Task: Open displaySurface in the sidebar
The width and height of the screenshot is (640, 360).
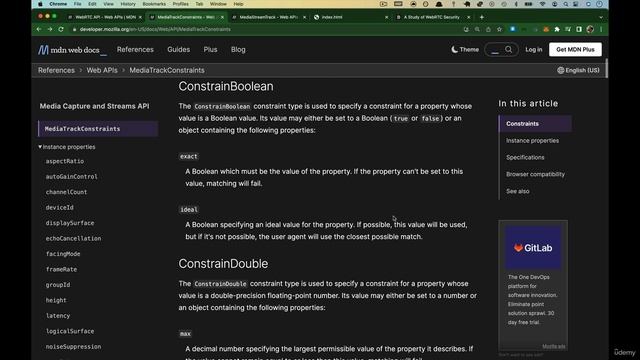Action: (x=70, y=223)
